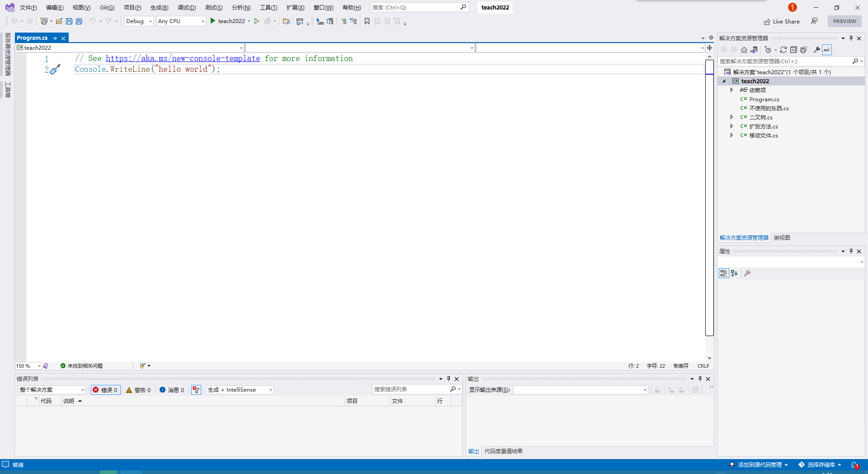Switch to the 类视图 tab
Viewport: 868px width, 474px height.
[782, 238]
